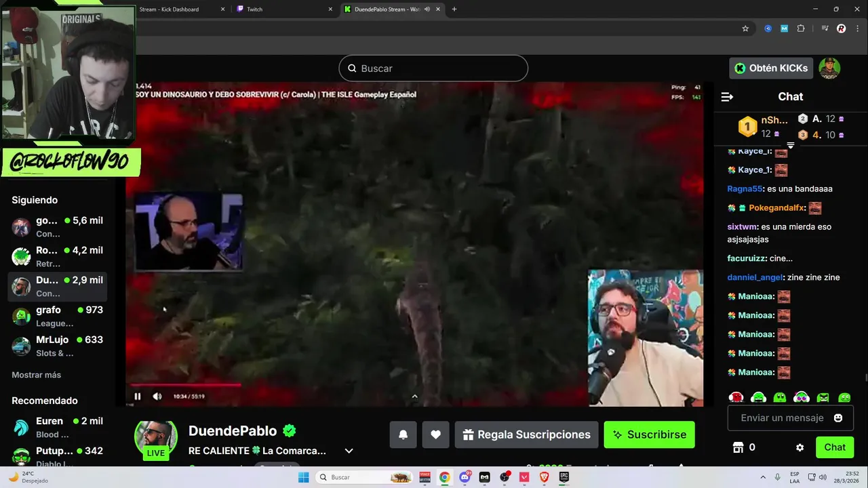Mute audio on DuendePablo tab speaker icon

tap(427, 9)
